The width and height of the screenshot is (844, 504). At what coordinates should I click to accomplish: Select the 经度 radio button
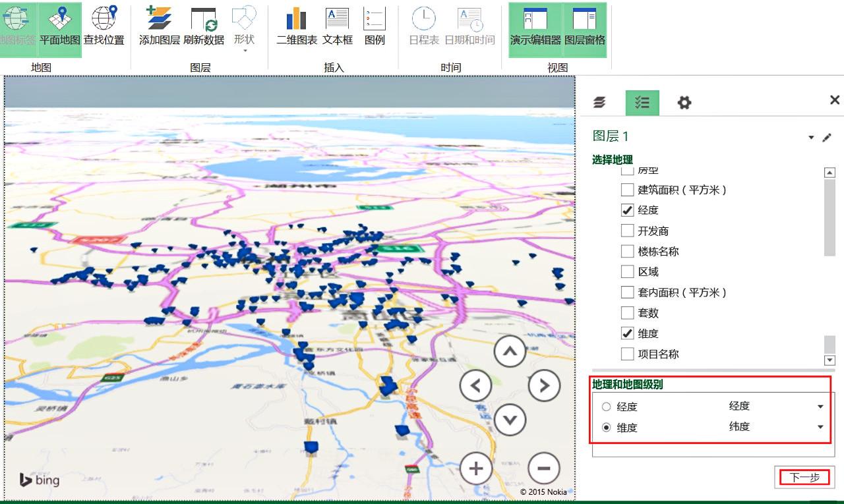coord(606,406)
